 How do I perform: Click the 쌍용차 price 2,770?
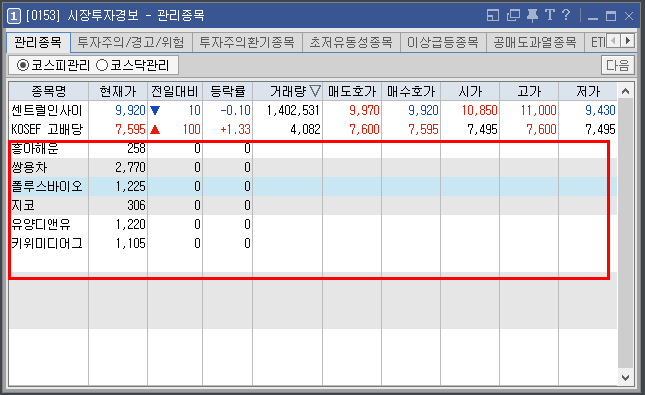(x=130, y=167)
